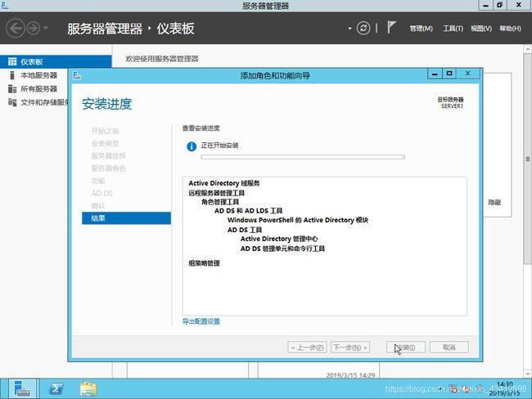Click '组策略管理' entry

[204, 263]
